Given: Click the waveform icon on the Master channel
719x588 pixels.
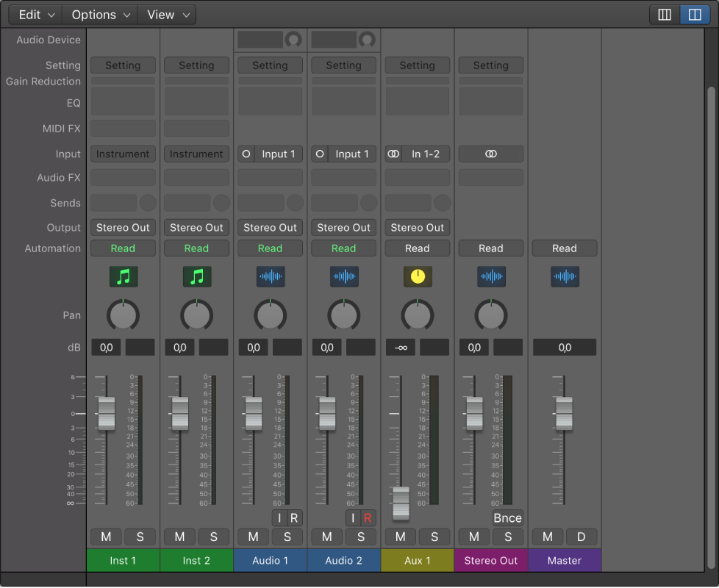Looking at the screenshot, I should 564,277.
